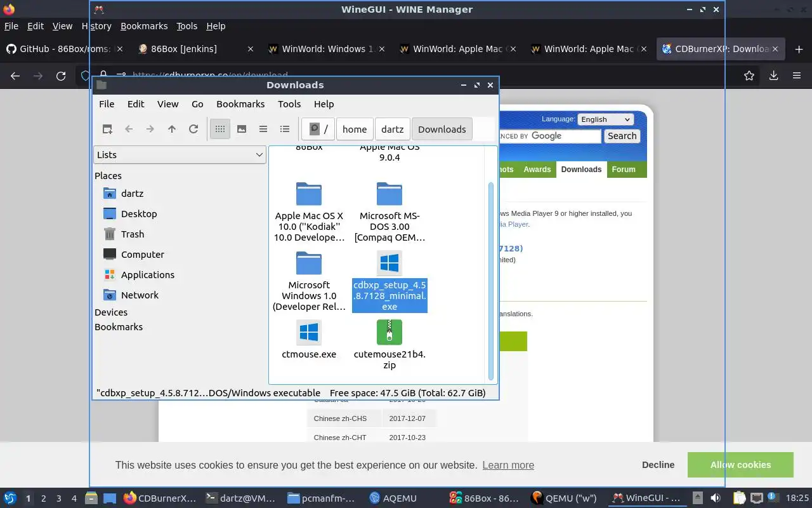The height and width of the screenshot is (508, 812).
Task: Switch to 86Box Jenkins tab
Action: (x=197, y=49)
